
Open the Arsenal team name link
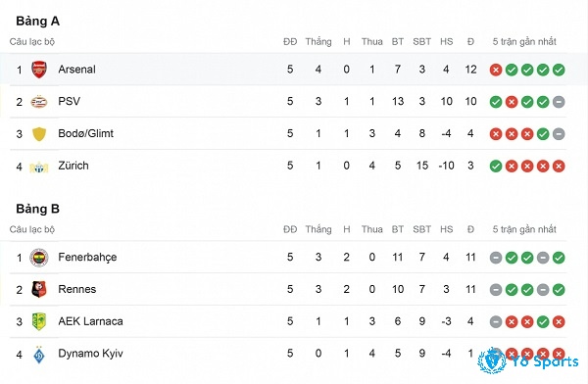tap(76, 70)
